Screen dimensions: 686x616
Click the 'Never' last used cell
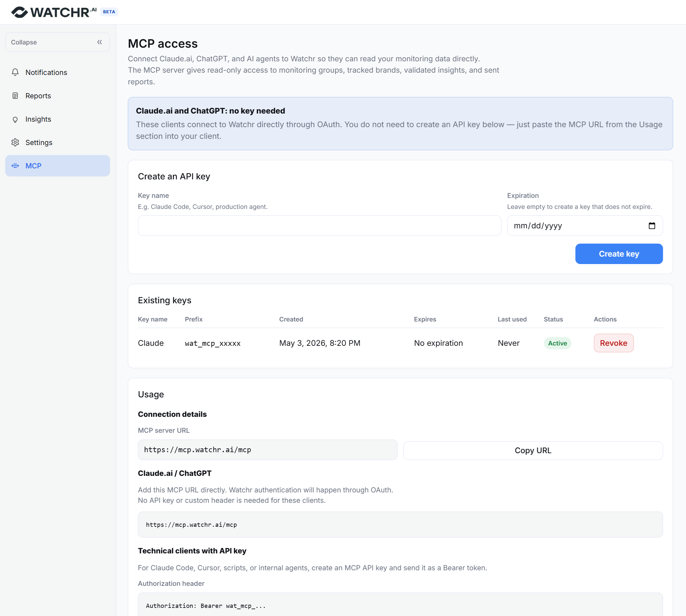pyautogui.click(x=508, y=343)
